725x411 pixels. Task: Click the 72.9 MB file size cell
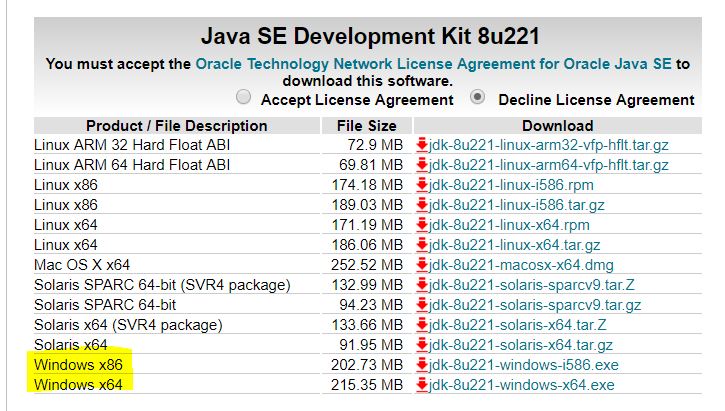(367, 145)
